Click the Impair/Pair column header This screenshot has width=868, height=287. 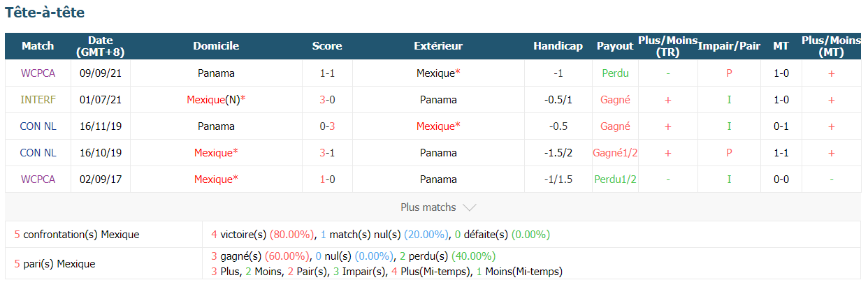[x=729, y=46]
